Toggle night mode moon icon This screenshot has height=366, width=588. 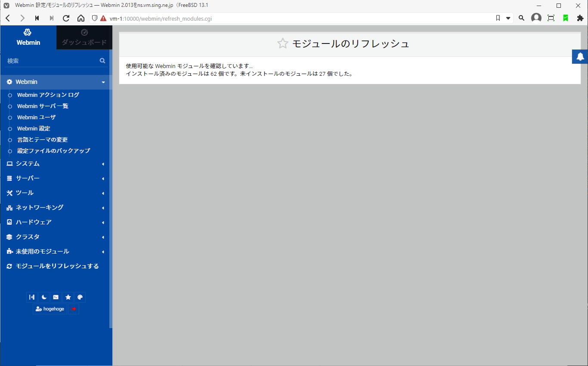coord(44,297)
